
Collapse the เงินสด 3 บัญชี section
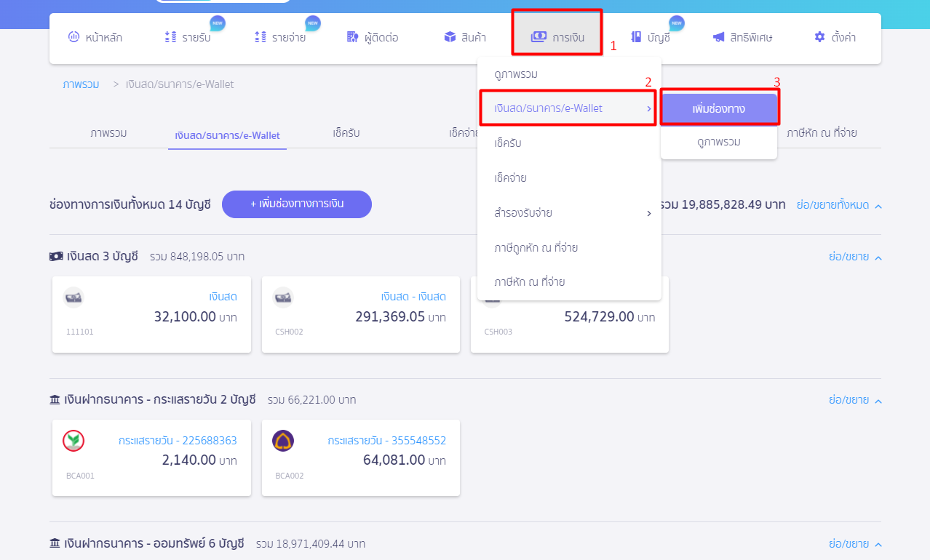(x=856, y=257)
